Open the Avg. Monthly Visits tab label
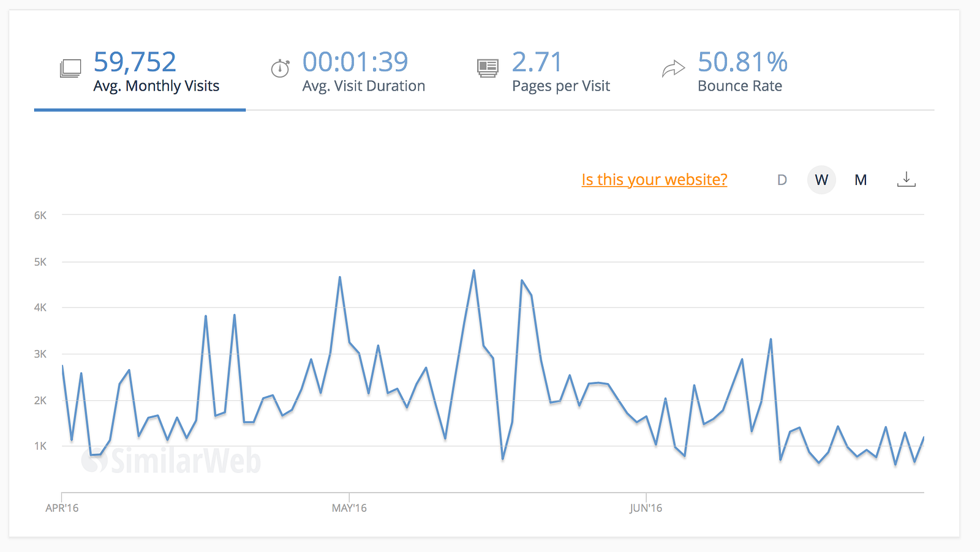 [x=156, y=86]
